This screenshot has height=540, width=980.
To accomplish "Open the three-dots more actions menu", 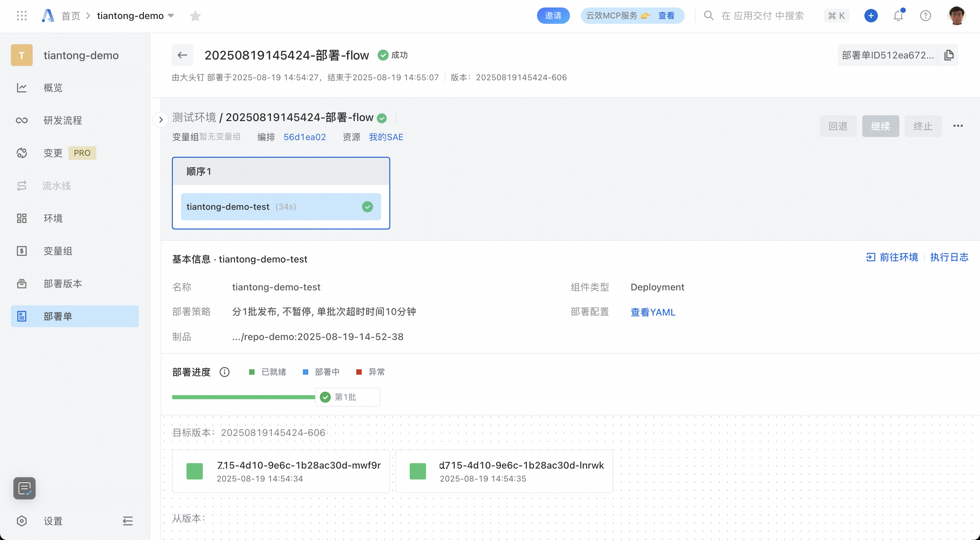I will click(958, 126).
